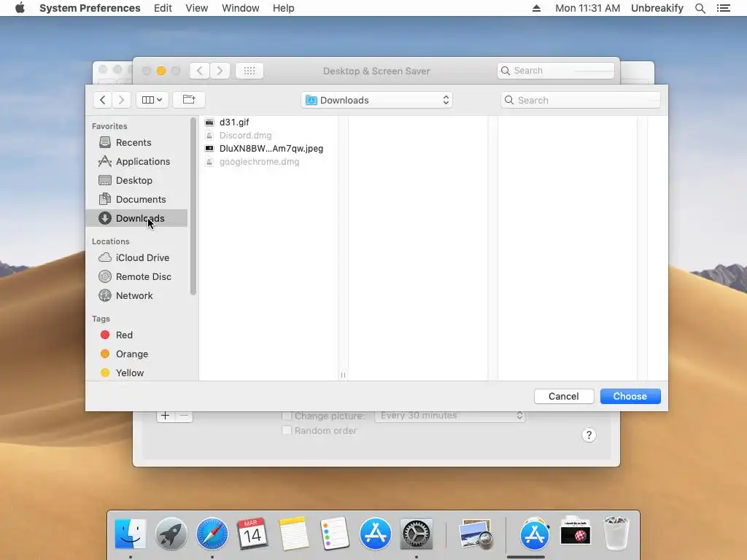Click the Choose button
The image size is (747, 560).
(630, 396)
